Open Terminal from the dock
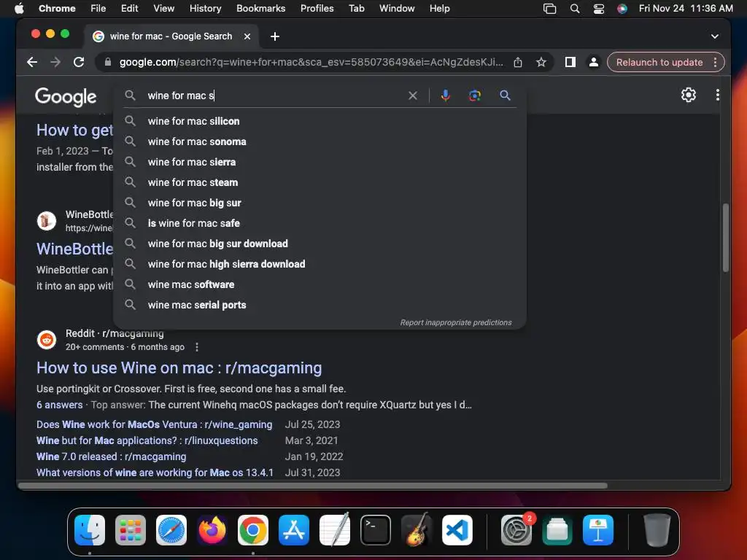Viewport: 747px width, 560px height. click(376, 529)
